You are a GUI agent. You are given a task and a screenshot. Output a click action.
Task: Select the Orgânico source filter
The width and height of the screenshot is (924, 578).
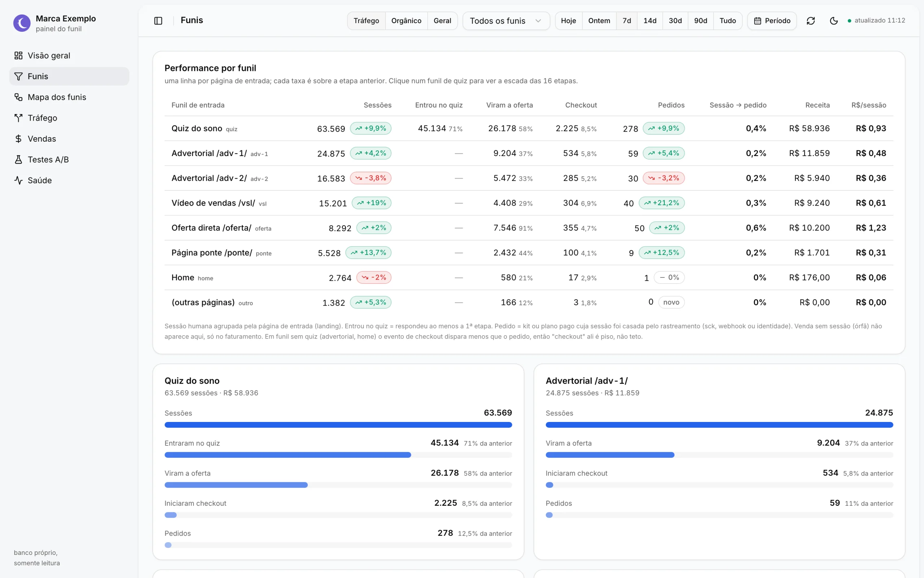406,21
